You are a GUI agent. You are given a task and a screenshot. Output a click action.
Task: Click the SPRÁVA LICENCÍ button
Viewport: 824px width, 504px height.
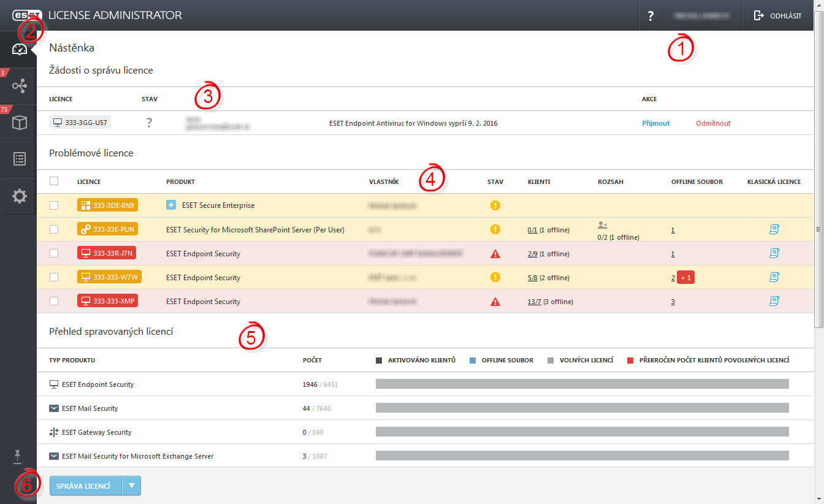(86, 486)
